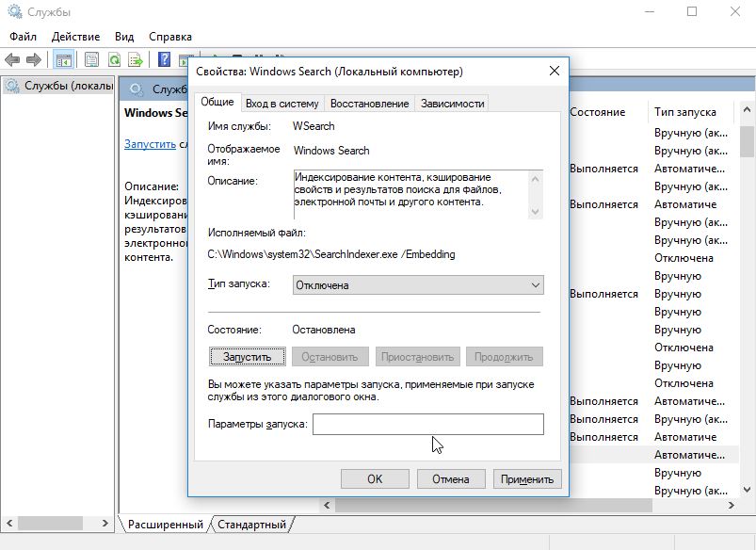Click the WSearch service name text
This screenshot has width=756, height=550.
click(x=314, y=126)
